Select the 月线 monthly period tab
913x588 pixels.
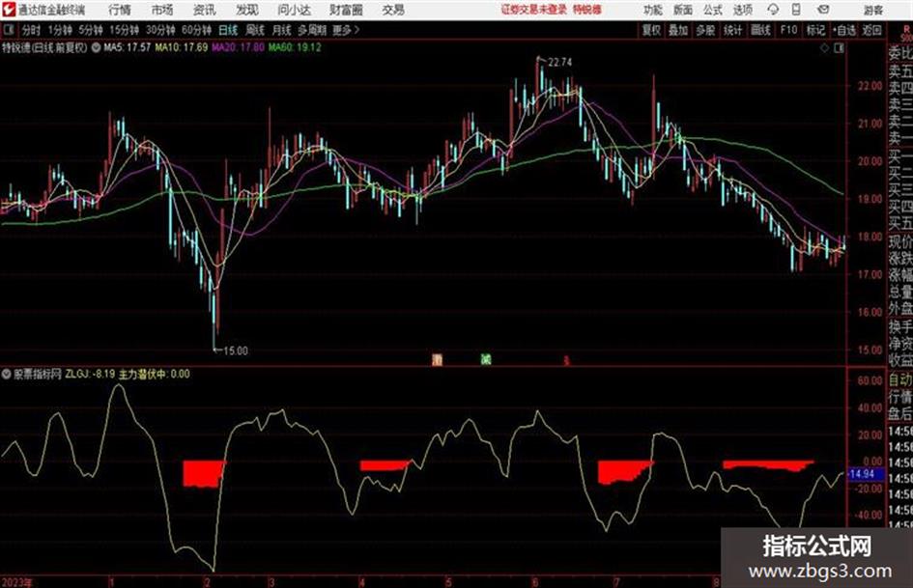tap(282, 30)
